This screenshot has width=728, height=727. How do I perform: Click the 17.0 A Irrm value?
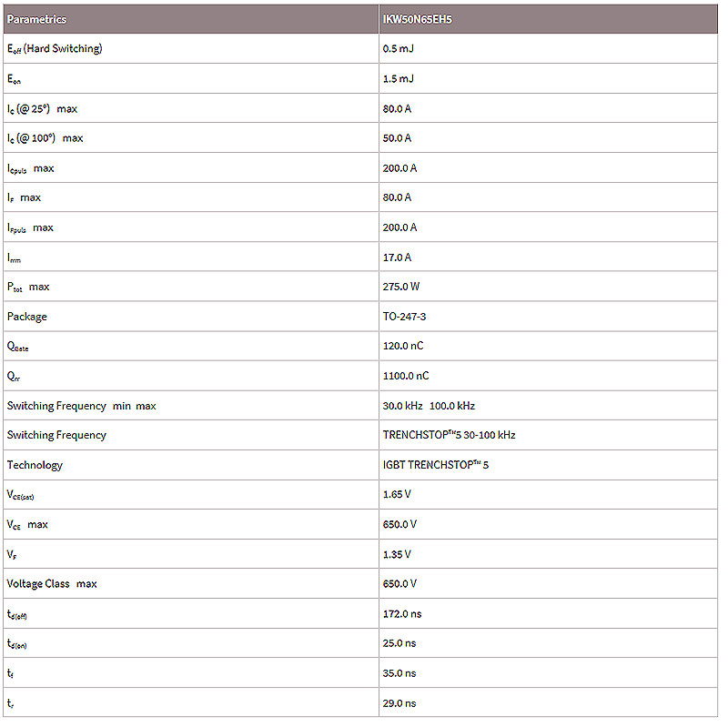pyautogui.click(x=398, y=257)
